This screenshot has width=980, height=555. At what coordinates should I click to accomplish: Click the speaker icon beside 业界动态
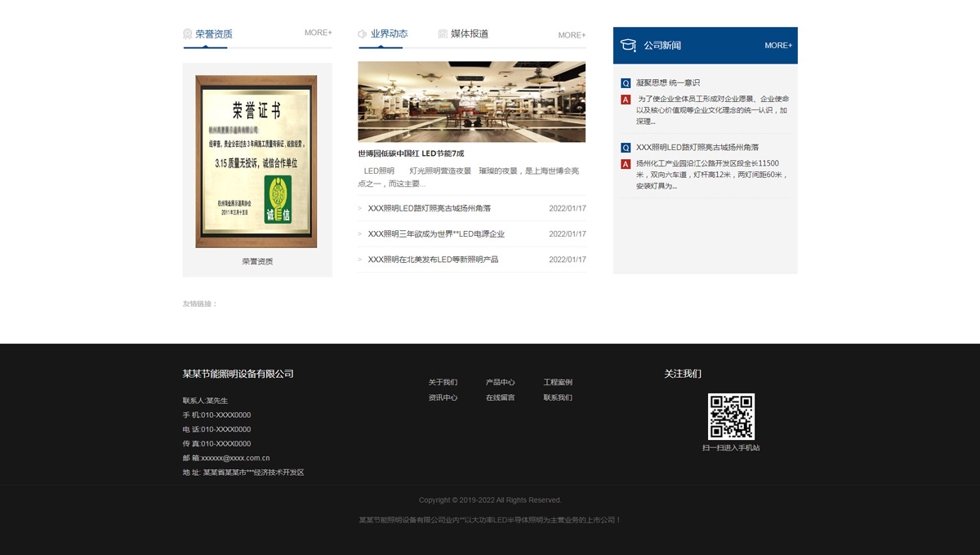363,34
